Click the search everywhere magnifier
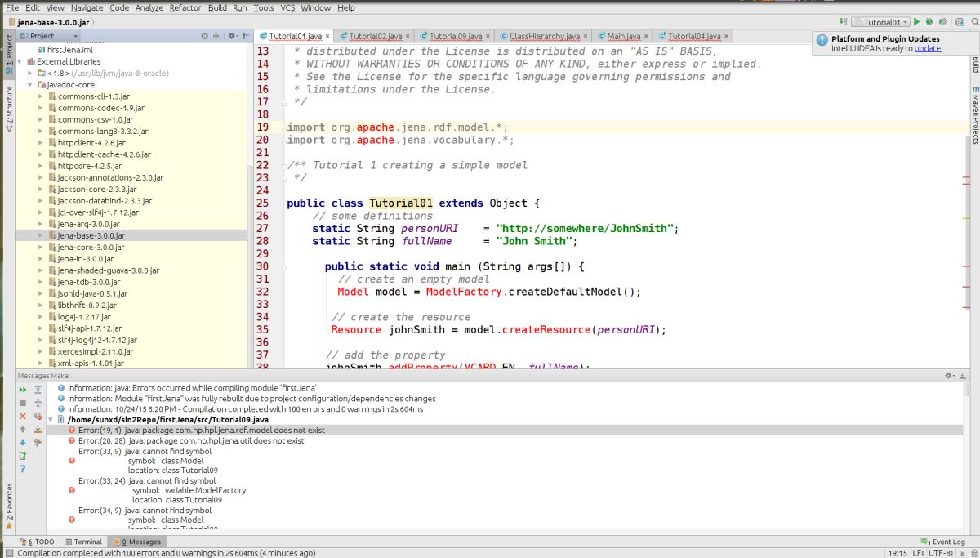The image size is (980, 558). coord(974,22)
